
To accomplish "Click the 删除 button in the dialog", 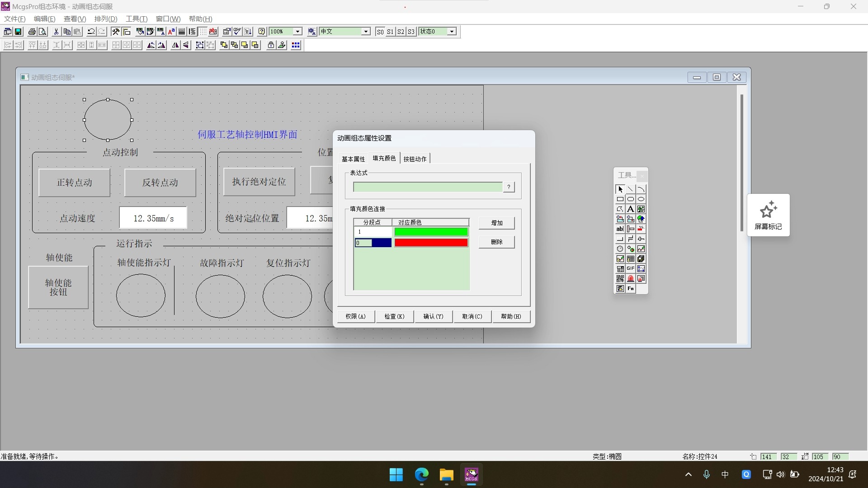I will [497, 242].
